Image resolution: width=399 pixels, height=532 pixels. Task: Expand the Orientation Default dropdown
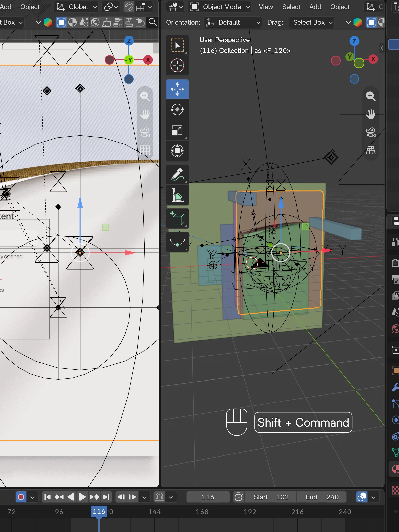pyautogui.click(x=233, y=22)
